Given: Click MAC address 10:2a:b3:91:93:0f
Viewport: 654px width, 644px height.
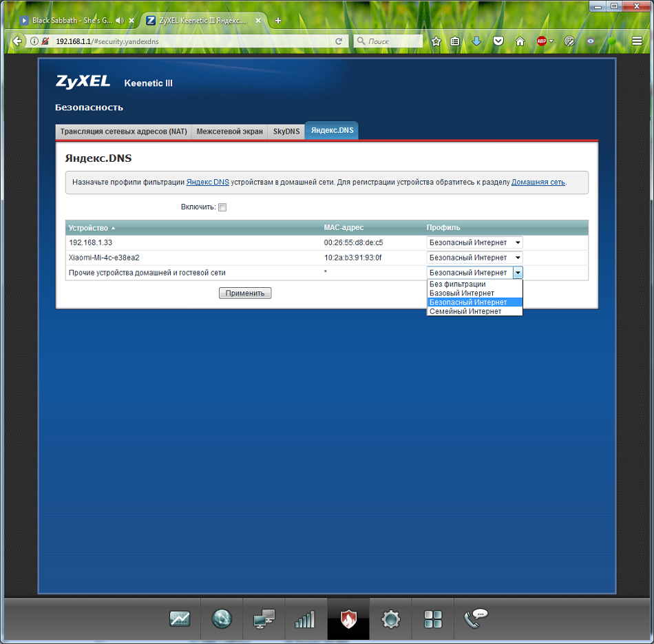Looking at the screenshot, I should click(353, 258).
